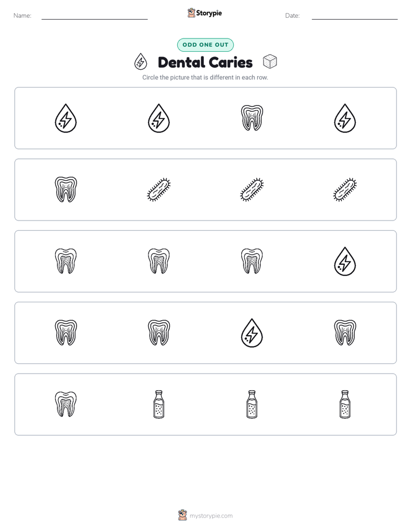The height and width of the screenshot is (532, 411).
Task: Select the first bacteria icon in row two
Action: [159, 189]
